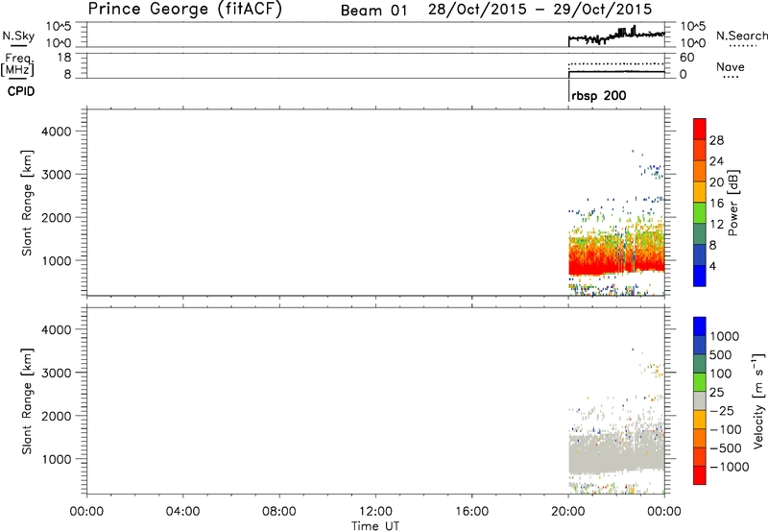Viewport: 768px width, 532px height.
Task: Click the '2000' tick on Velocity panel
Action: click(57, 416)
